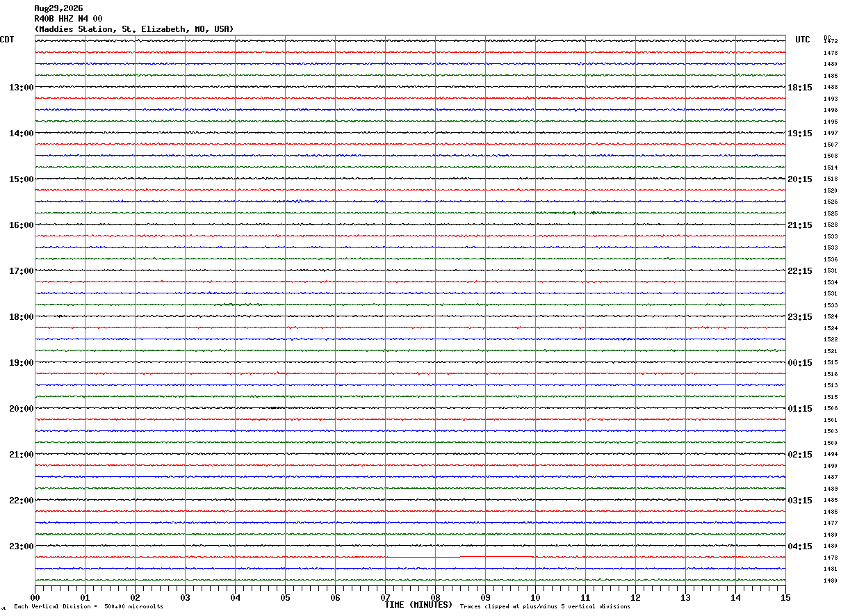This screenshot has width=841, height=616.
Task: Click minute 15 on the time axis
Action: [785, 597]
